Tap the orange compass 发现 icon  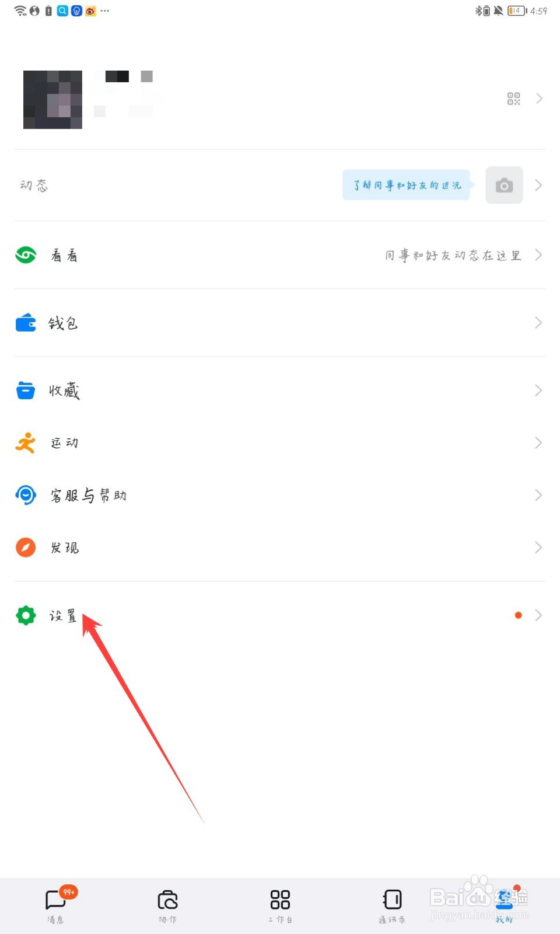click(26, 548)
